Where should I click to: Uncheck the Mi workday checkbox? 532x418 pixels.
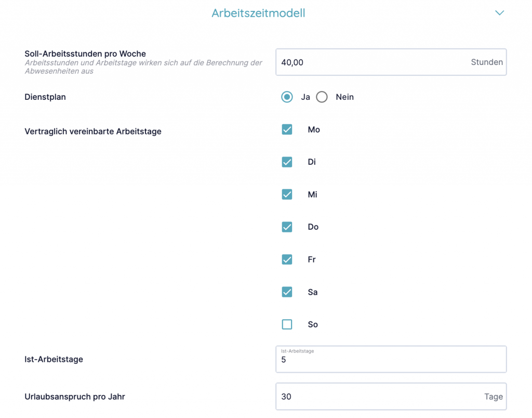point(287,194)
